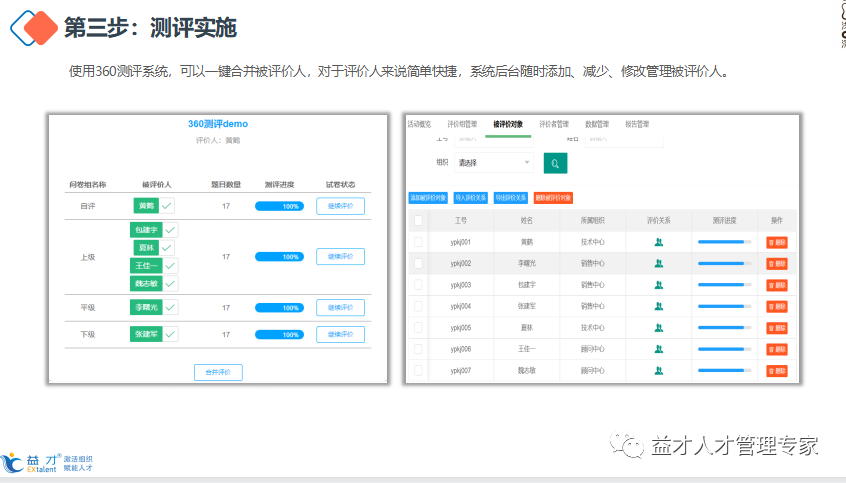Delete row ypkj007 with orange 删除 button

pos(777,371)
